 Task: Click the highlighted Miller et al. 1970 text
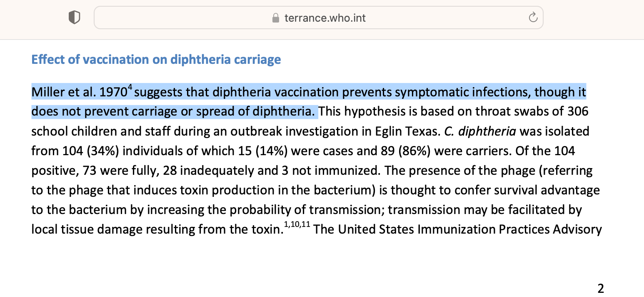[79, 92]
